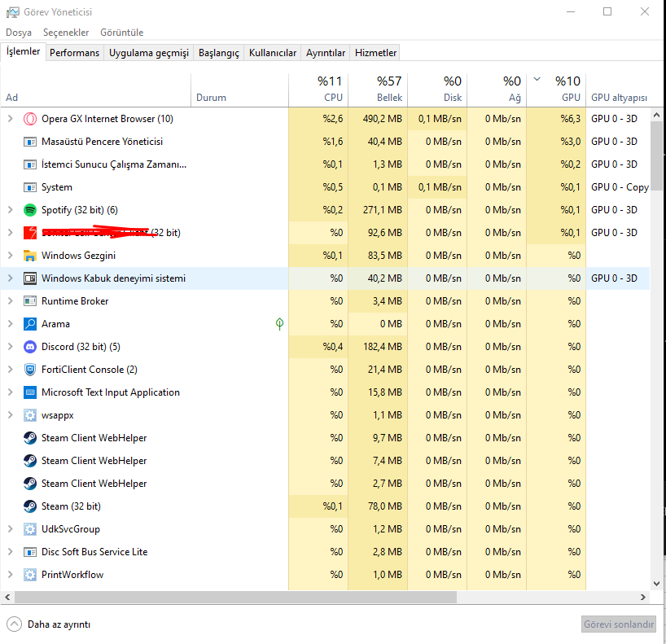This screenshot has height=644, width=666.
Task: Click the Runtime Broker icon
Action: tap(30, 301)
